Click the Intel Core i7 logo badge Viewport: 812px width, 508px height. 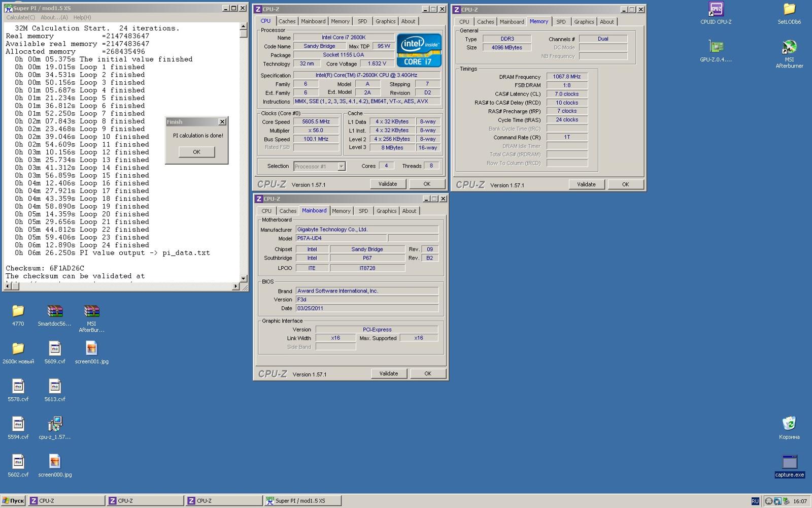pos(419,50)
